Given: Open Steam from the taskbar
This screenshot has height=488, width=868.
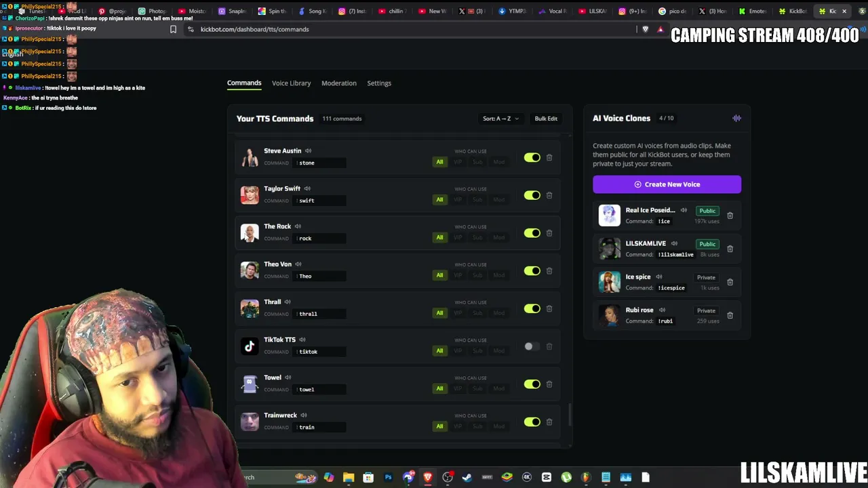Looking at the screenshot, I should tap(467, 477).
